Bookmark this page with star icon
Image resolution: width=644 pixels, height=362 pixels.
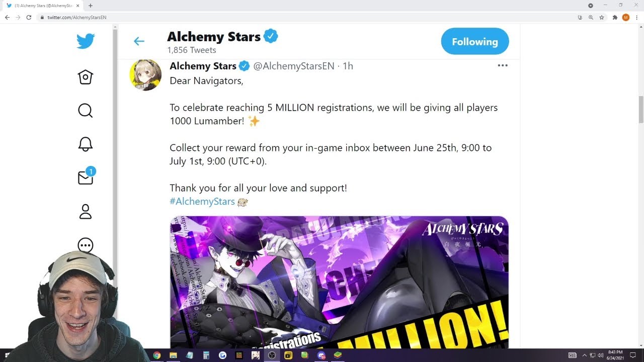[602, 17]
